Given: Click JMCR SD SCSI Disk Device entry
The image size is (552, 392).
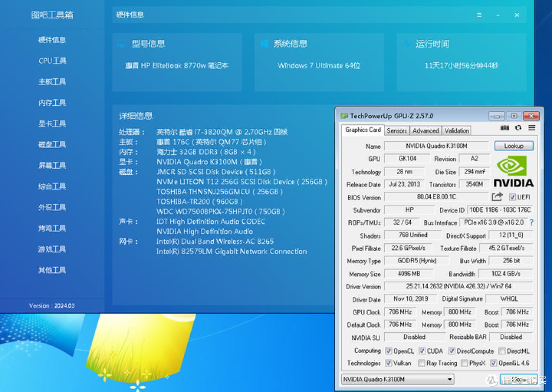Looking at the screenshot, I should coord(216,172).
